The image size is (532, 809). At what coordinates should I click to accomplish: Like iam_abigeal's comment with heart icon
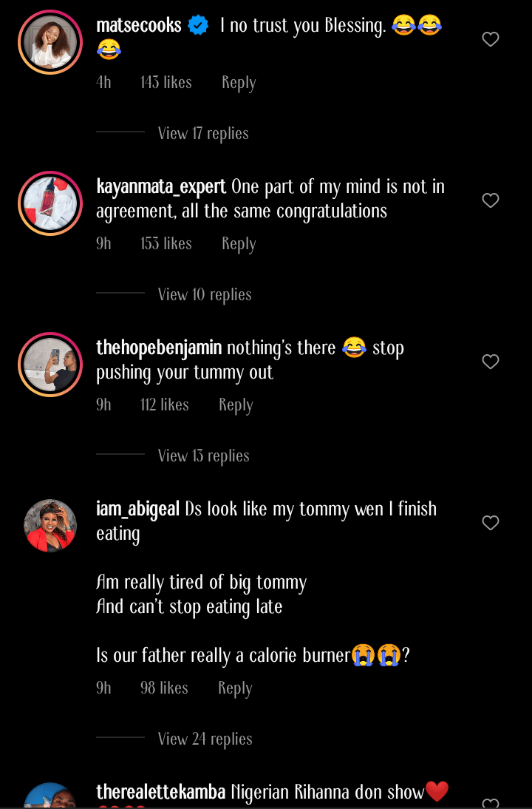click(x=491, y=523)
